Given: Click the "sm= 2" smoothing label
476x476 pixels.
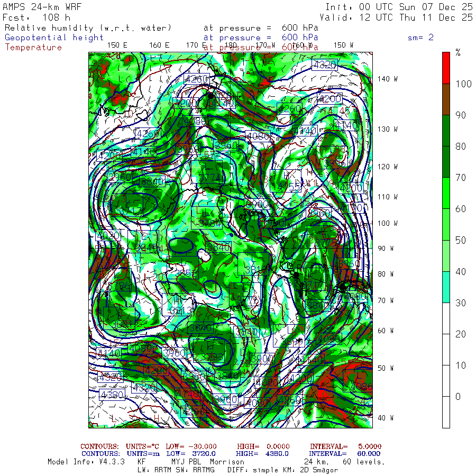Looking at the screenshot, I should pos(421,38).
